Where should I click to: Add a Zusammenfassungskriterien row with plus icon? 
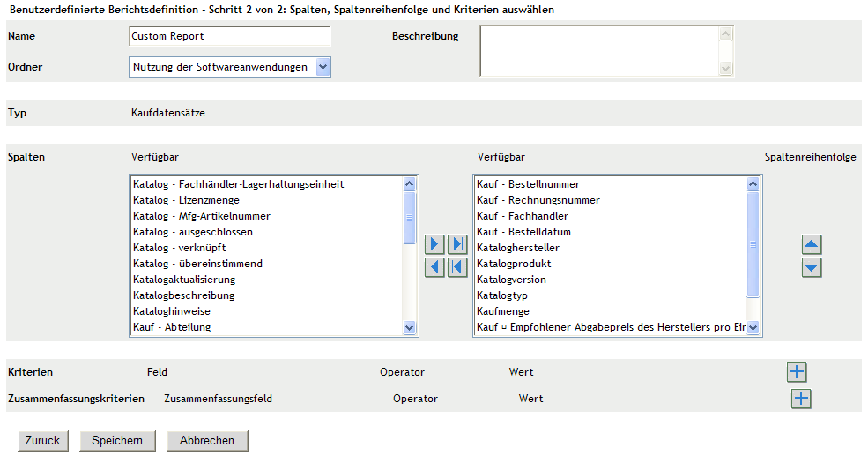pos(801,399)
